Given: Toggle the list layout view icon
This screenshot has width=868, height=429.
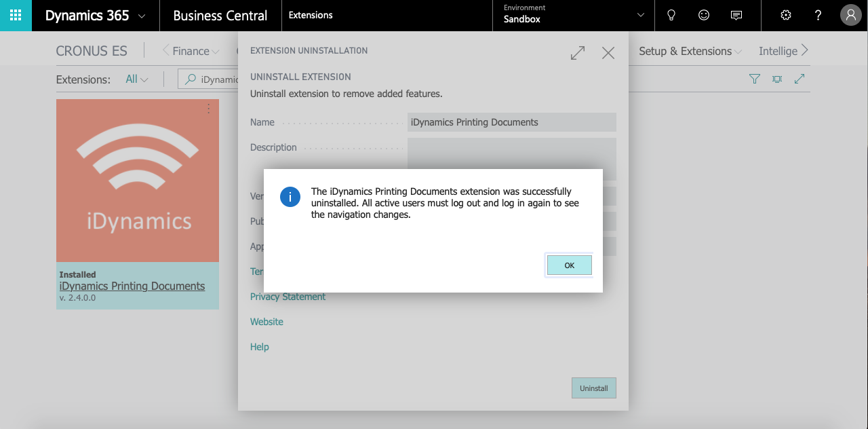Looking at the screenshot, I should [777, 79].
